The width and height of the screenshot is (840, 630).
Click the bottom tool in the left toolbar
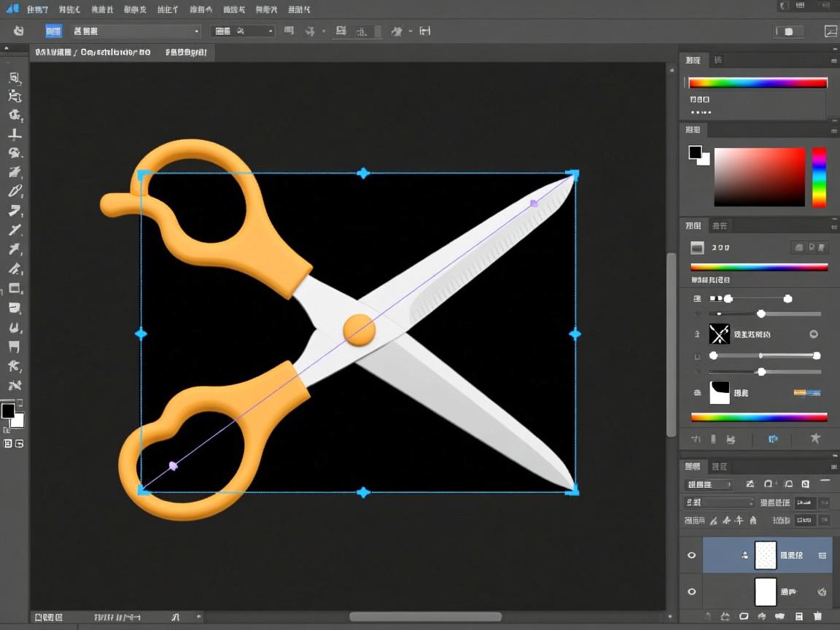[x=15, y=385]
